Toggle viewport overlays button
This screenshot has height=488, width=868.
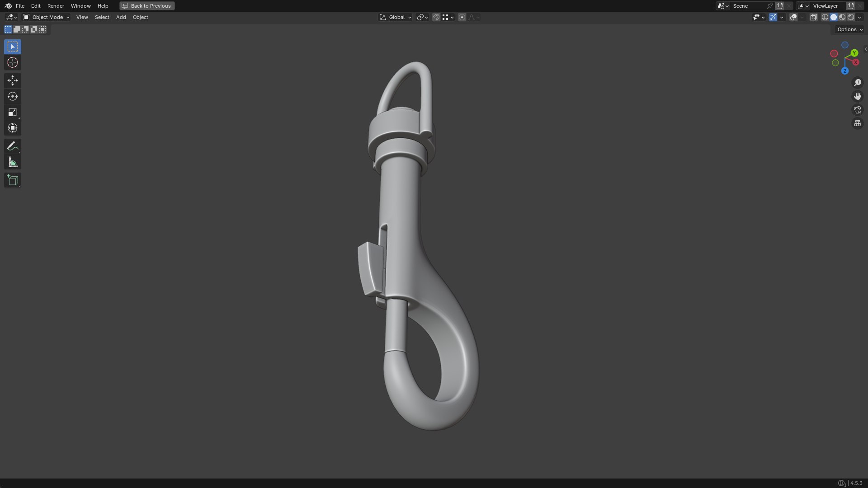point(793,17)
